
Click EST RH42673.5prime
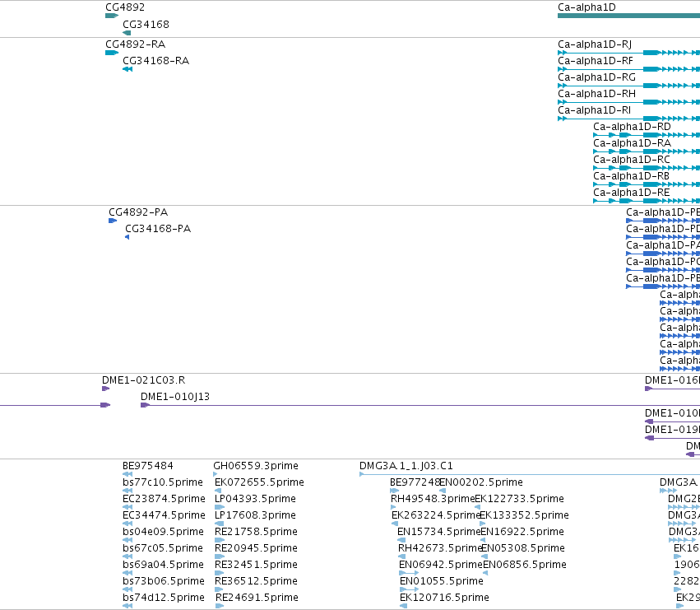click(440, 549)
